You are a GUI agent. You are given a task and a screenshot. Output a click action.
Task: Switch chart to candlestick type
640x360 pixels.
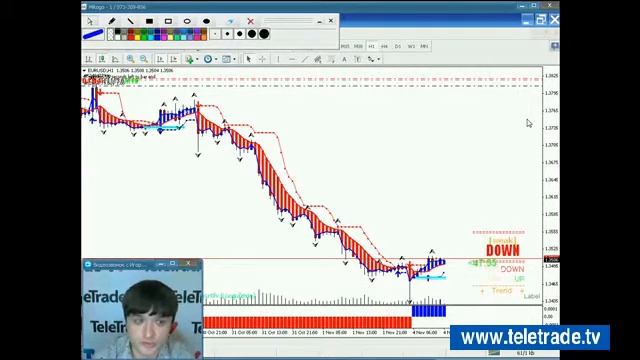click(x=102, y=59)
